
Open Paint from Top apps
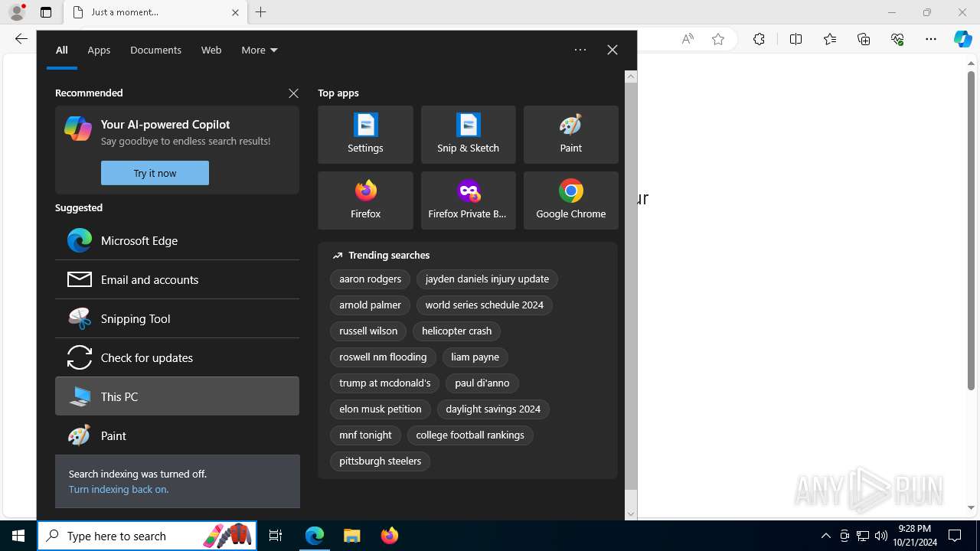pyautogui.click(x=570, y=135)
